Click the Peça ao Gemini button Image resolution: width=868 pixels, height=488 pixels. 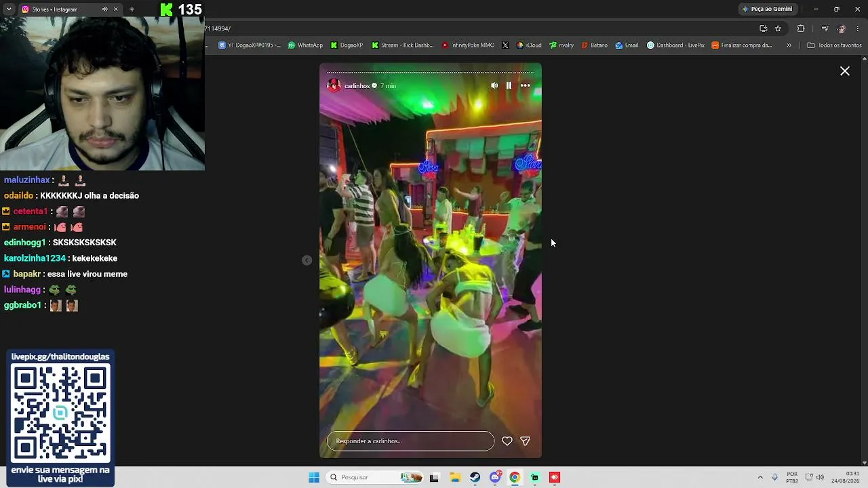point(767,9)
